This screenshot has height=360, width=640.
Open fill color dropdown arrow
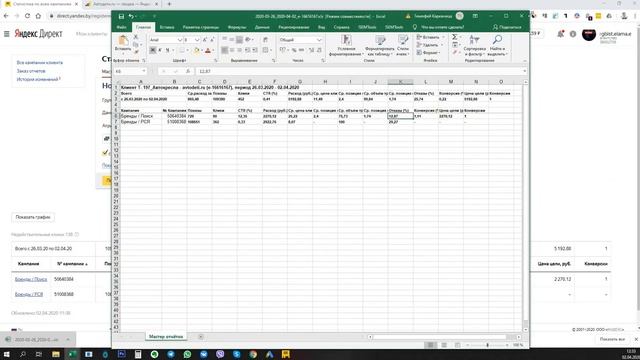click(202, 50)
